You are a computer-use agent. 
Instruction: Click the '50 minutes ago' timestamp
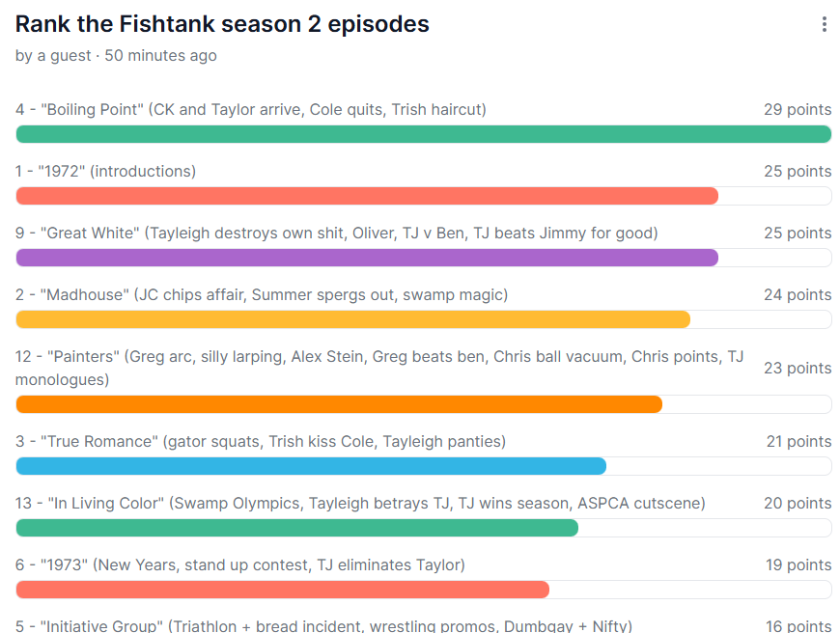[x=160, y=56]
